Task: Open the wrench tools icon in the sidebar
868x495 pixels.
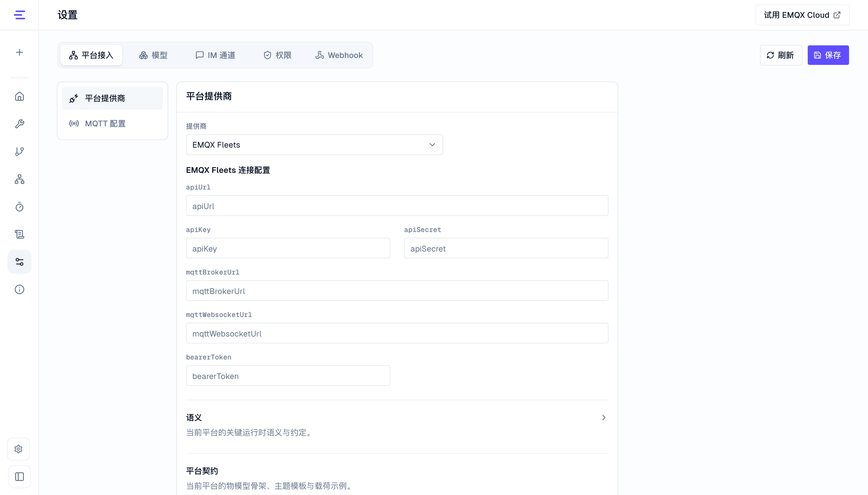Action: [x=19, y=124]
